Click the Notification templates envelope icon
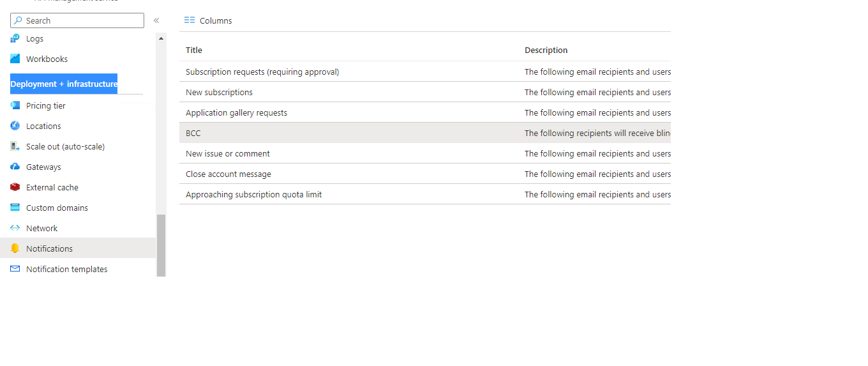868x366 pixels. [15, 269]
